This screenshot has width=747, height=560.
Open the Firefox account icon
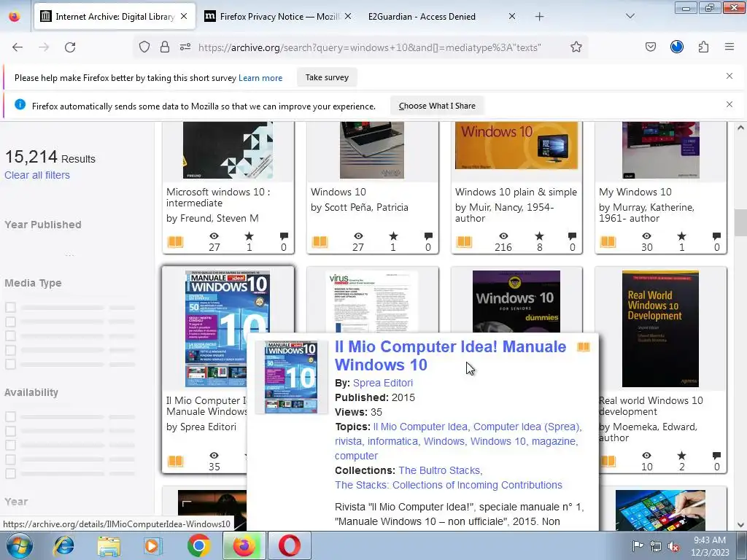pos(676,47)
